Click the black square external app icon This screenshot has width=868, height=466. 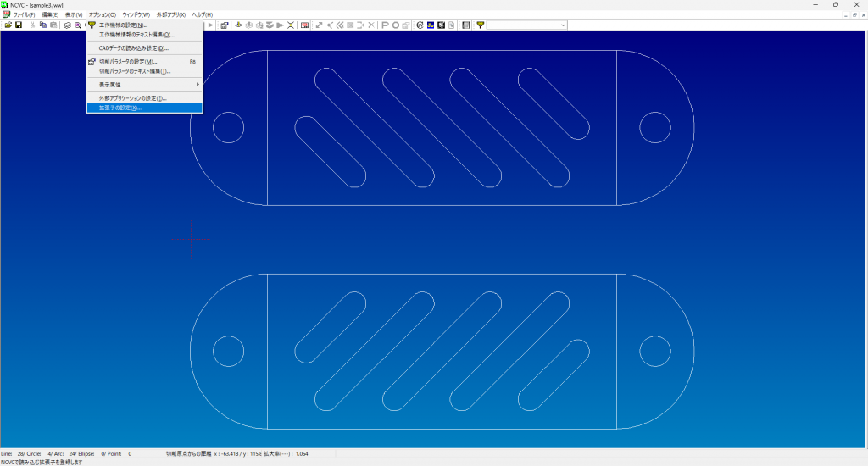[441, 25]
